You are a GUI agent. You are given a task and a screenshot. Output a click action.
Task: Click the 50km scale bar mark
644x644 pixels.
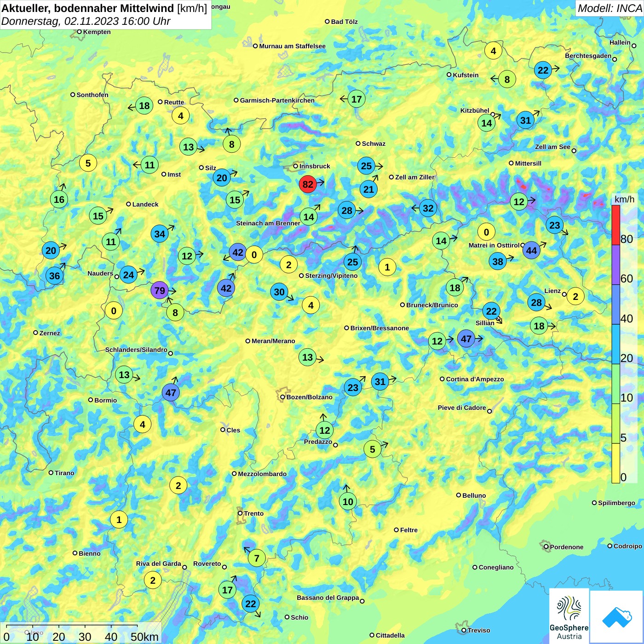point(144,637)
